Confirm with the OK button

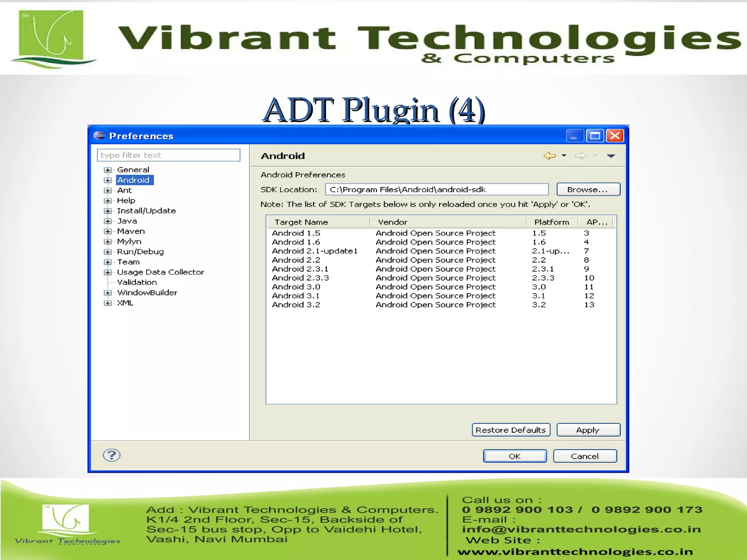(x=515, y=456)
